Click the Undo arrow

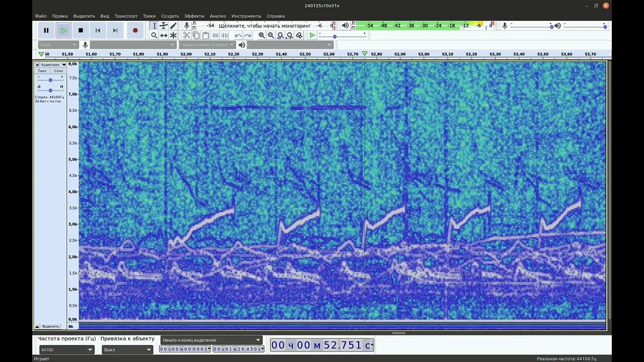tap(238, 35)
